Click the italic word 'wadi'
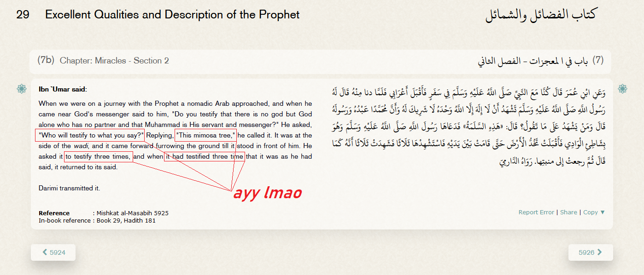Image resolution: width=644 pixels, height=275 pixels. [81, 146]
